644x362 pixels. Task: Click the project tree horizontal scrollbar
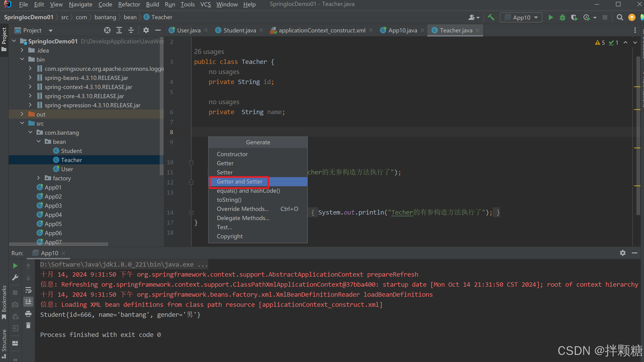coord(59,244)
